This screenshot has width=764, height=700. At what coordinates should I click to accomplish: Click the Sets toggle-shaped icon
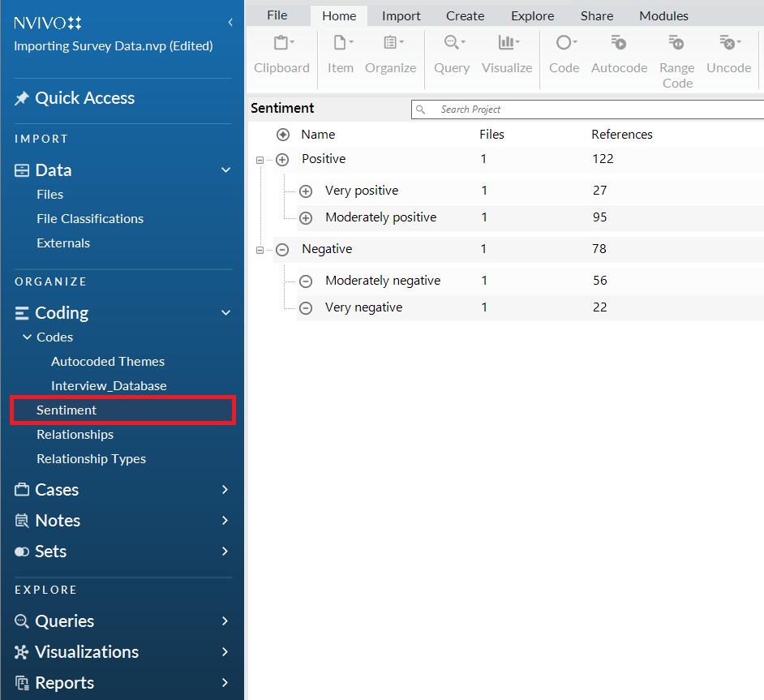pyautogui.click(x=21, y=552)
